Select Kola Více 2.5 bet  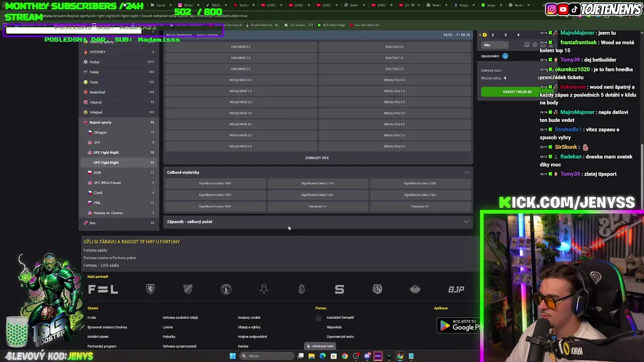[x=394, y=69]
